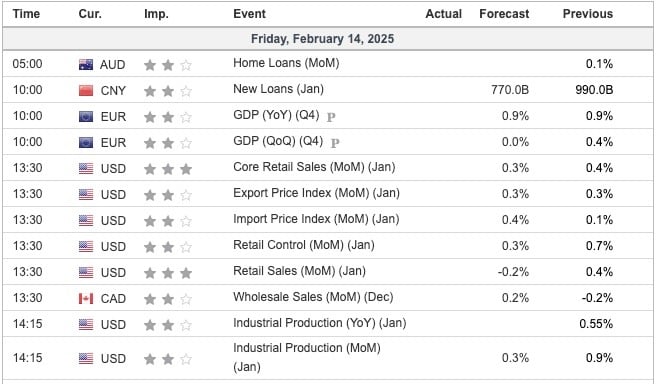Open the New Loans (Jan) event
The height and width of the screenshot is (384, 657).
click(278, 89)
